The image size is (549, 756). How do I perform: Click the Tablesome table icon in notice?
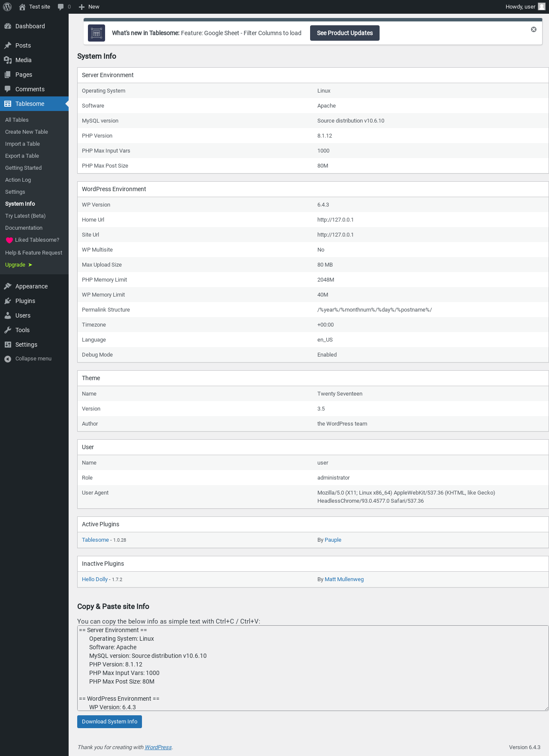(97, 33)
